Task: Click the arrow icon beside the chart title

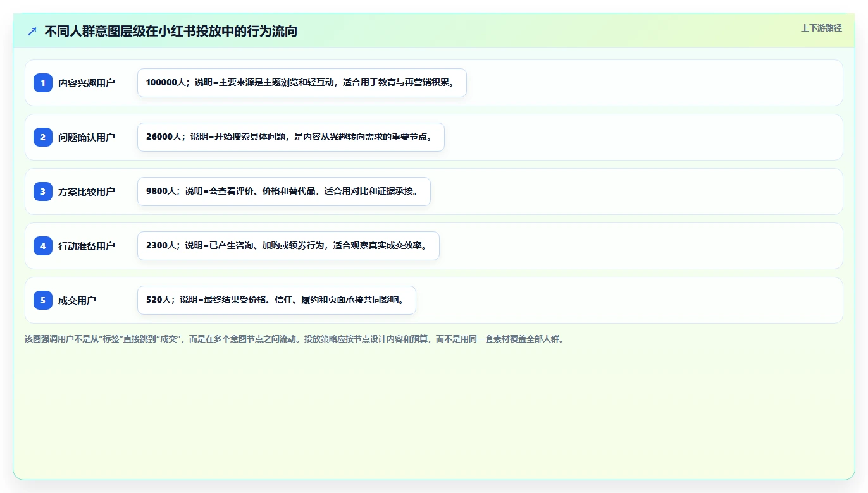Action: (x=32, y=31)
